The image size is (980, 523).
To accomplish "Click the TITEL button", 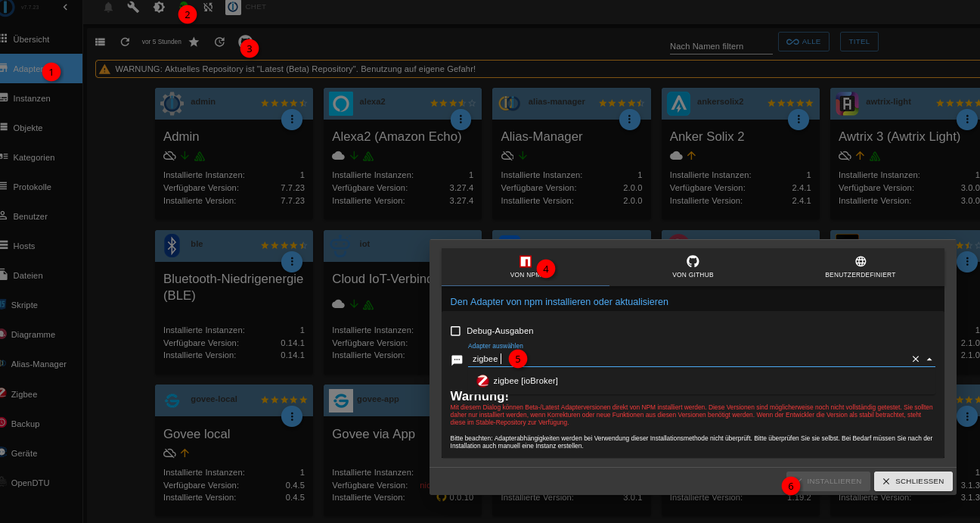I will [859, 42].
